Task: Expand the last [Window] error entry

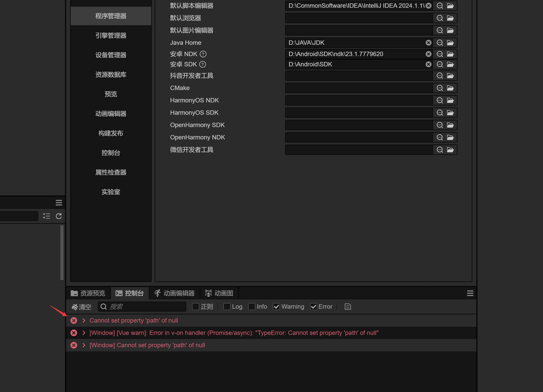Action: [x=84, y=345]
